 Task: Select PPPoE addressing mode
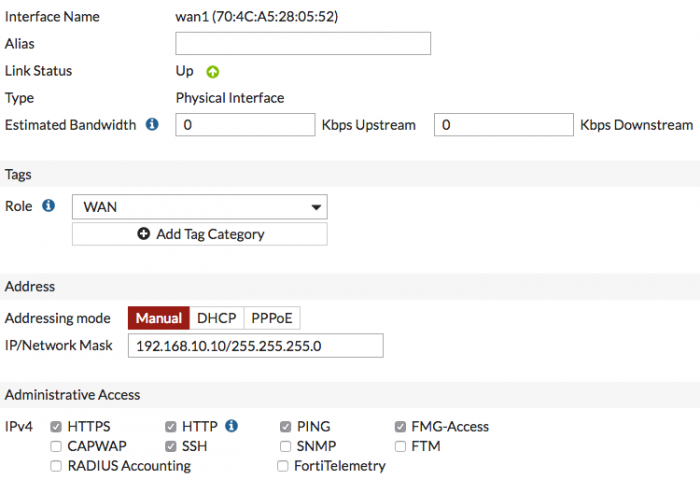point(271,318)
